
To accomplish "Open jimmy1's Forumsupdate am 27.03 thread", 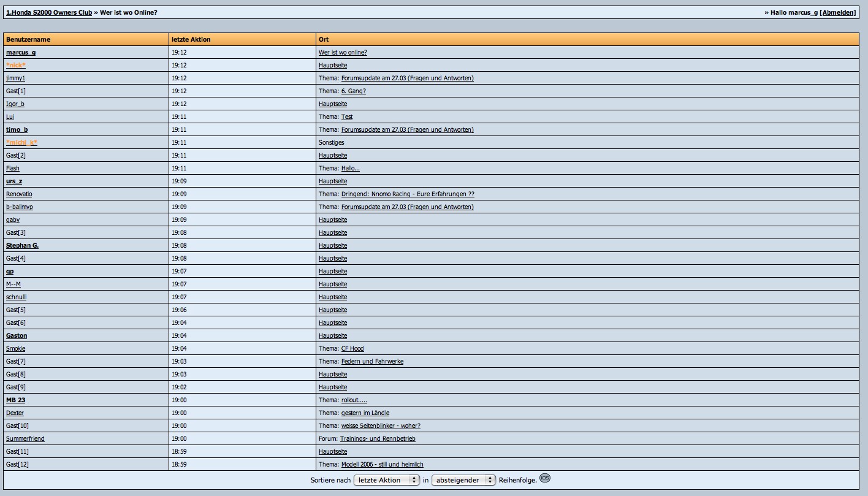I will [407, 78].
